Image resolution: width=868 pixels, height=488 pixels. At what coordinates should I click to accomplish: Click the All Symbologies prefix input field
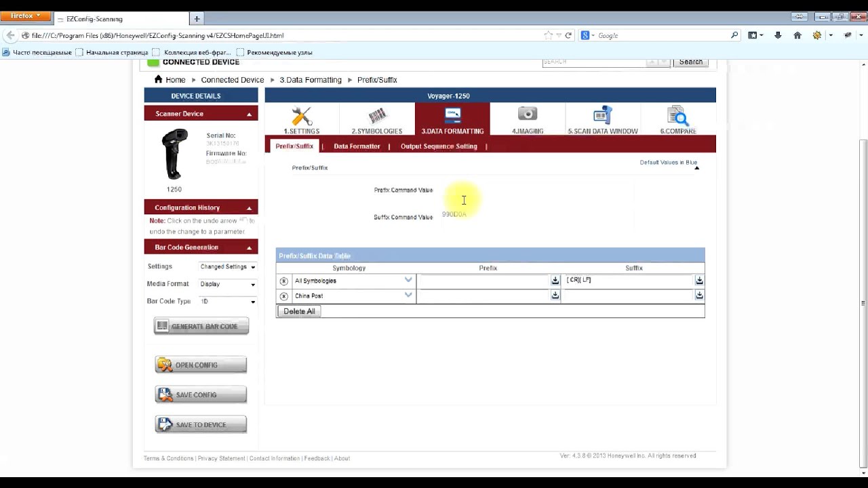(484, 281)
